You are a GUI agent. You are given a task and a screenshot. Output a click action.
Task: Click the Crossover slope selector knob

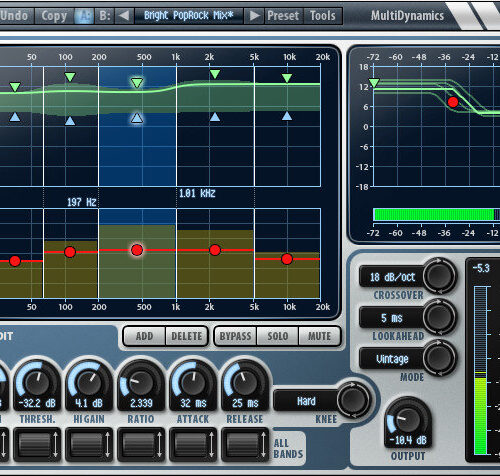pyautogui.click(x=439, y=276)
